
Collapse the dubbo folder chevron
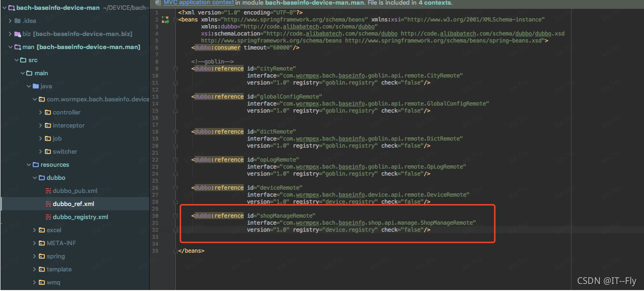(x=35, y=178)
